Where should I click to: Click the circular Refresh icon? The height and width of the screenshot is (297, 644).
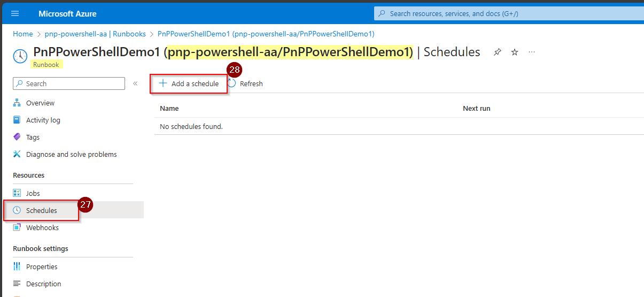[231, 83]
